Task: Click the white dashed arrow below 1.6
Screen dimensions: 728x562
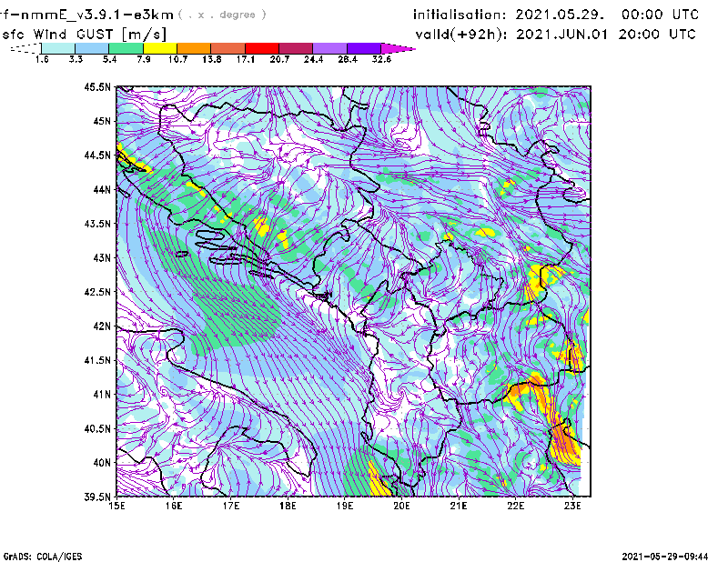Action: [25, 48]
